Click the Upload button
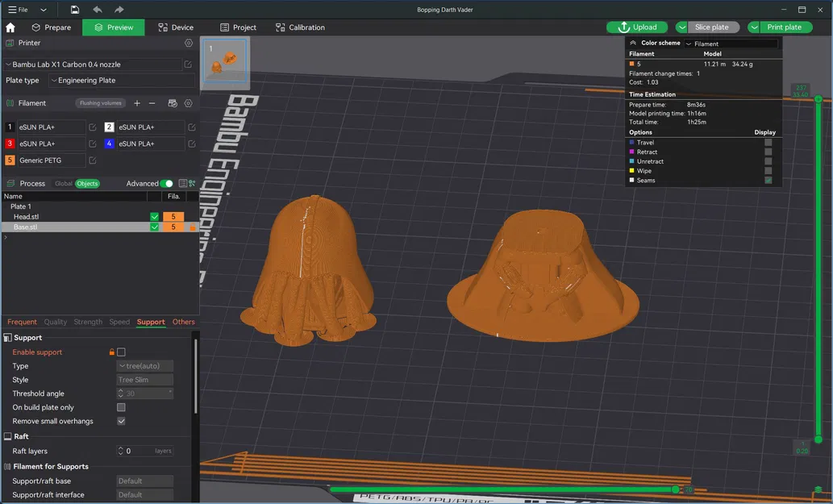Image resolution: width=833 pixels, height=504 pixels. click(x=637, y=27)
